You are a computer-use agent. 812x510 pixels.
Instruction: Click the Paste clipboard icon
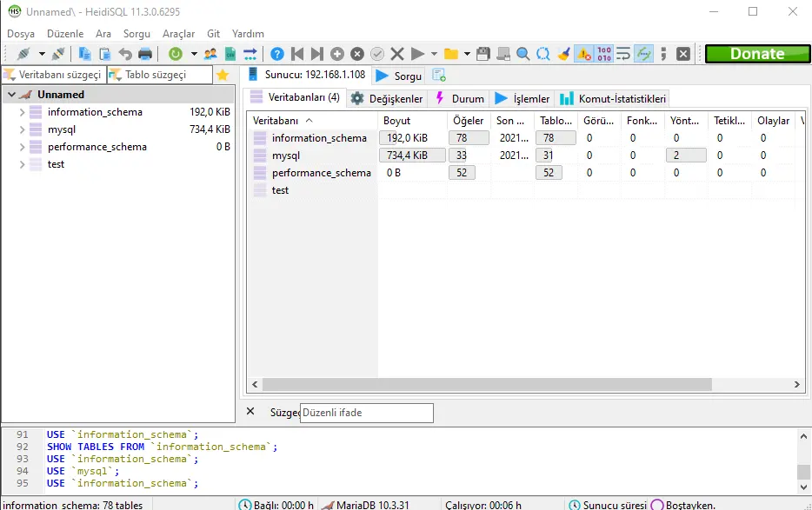pos(104,53)
